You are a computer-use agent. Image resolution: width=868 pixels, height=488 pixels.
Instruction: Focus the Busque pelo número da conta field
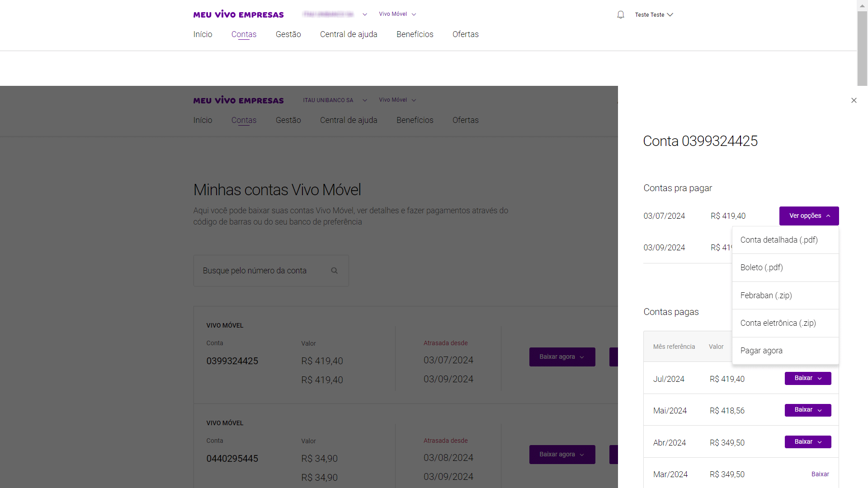click(x=271, y=271)
